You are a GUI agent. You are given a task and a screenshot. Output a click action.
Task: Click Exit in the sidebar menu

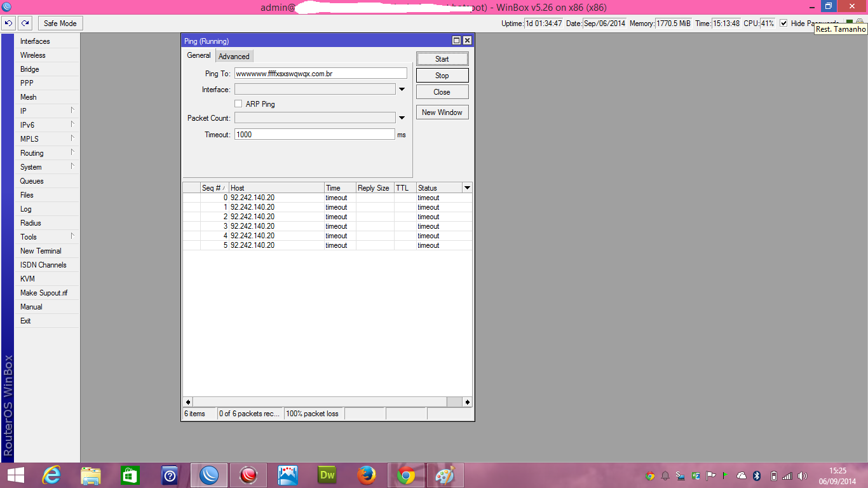[x=48, y=321]
